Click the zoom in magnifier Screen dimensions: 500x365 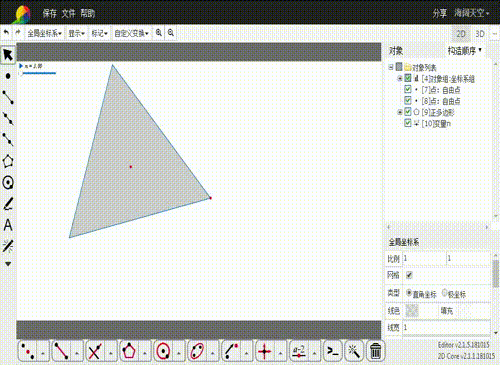pos(159,33)
